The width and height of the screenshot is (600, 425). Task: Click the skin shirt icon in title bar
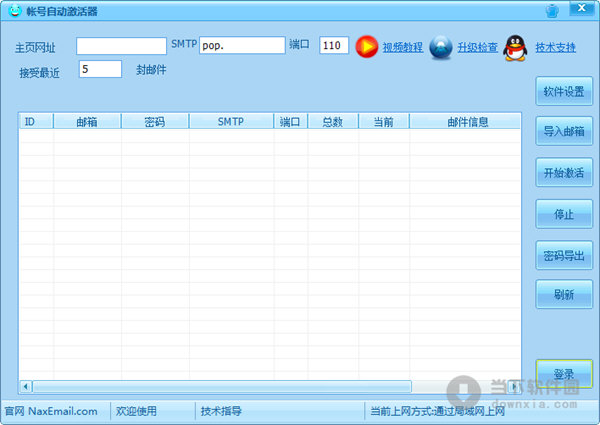(552, 11)
